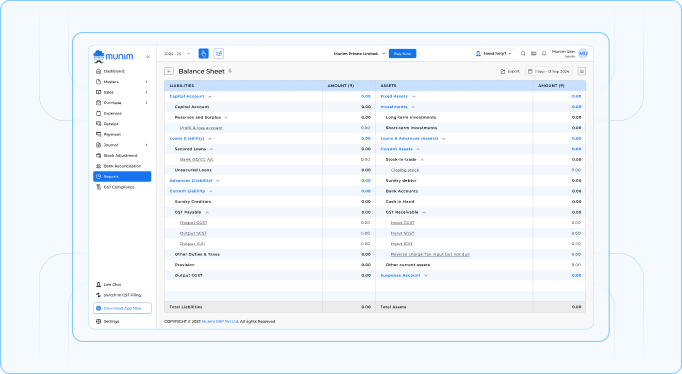
Task: Click the search magnifier icon
Action: coord(523,53)
